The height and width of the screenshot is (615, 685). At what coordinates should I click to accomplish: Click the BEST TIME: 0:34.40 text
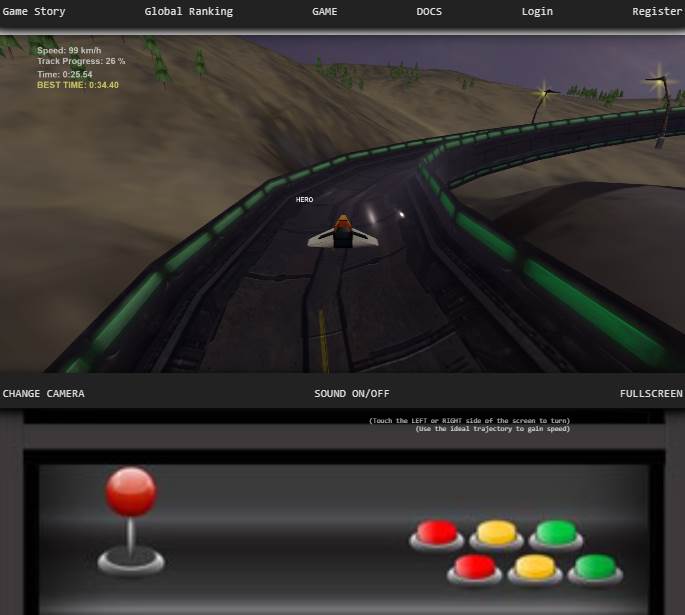point(78,85)
